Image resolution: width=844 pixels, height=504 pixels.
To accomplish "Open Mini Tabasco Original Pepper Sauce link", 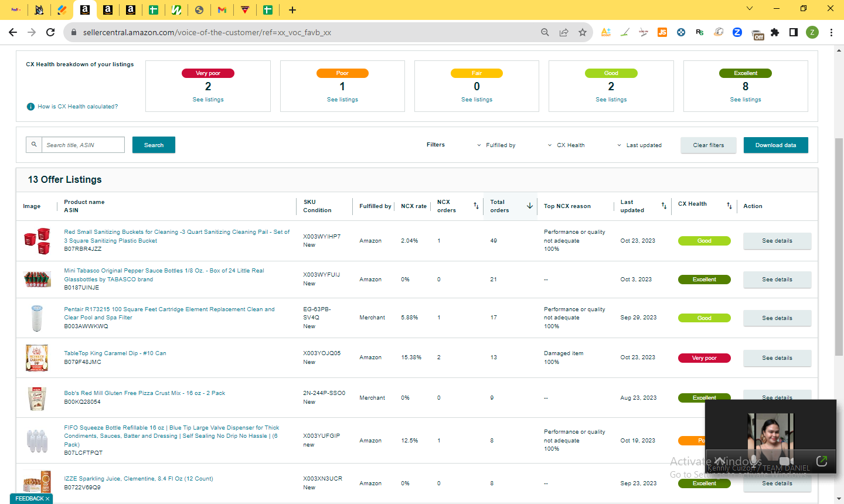I will coord(164,275).
